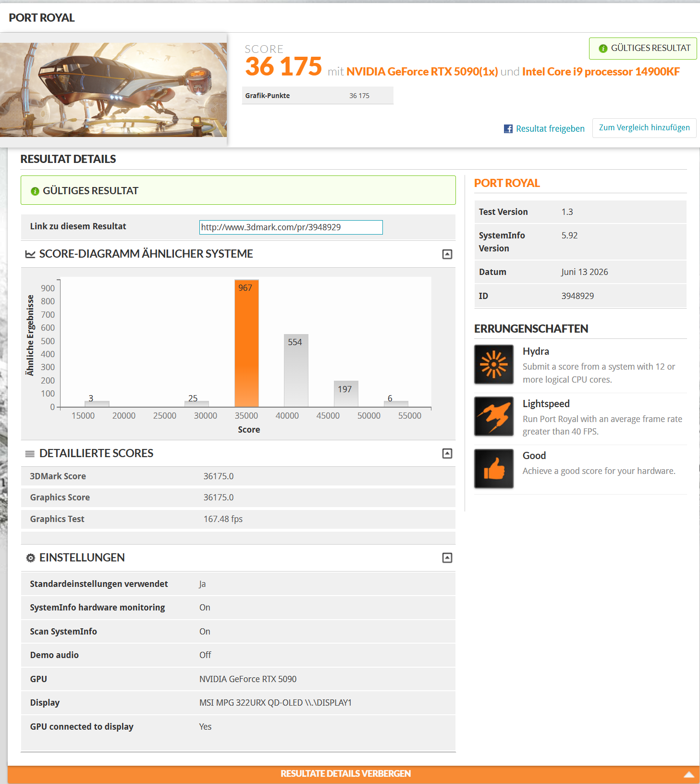Click the Display value MSI MPG 322URX QD-OLED

tap(275, 703)
